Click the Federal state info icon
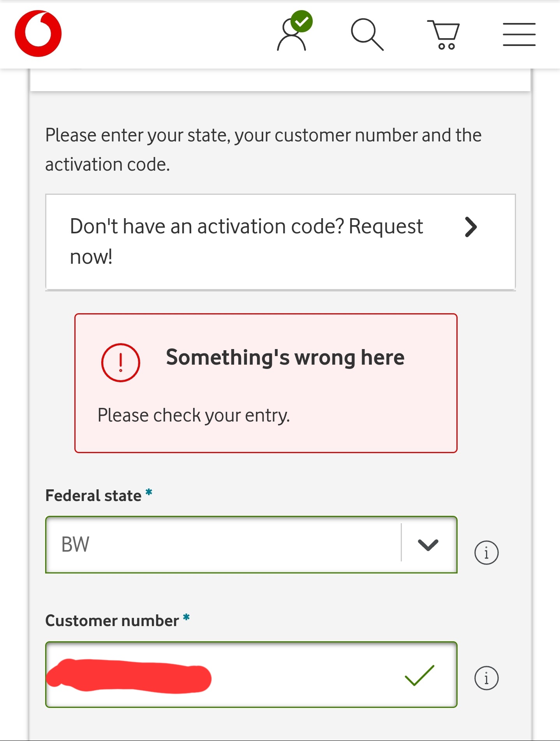Viewport: 560px width, 741px height. click(486, 552)
